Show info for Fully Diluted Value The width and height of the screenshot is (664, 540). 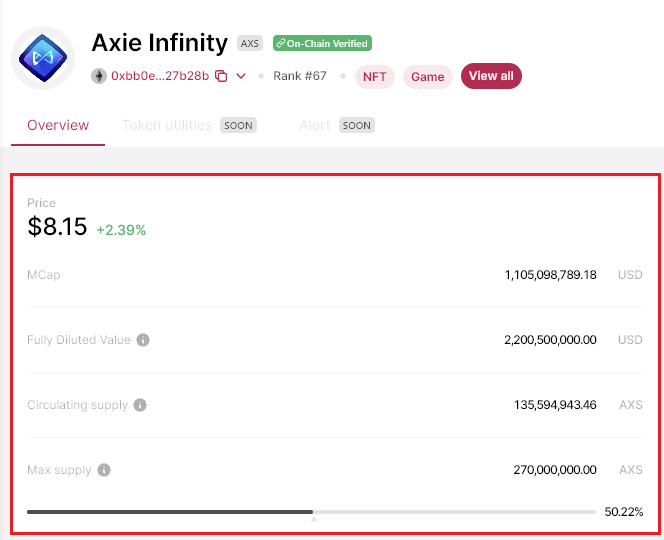pos(143,340)
